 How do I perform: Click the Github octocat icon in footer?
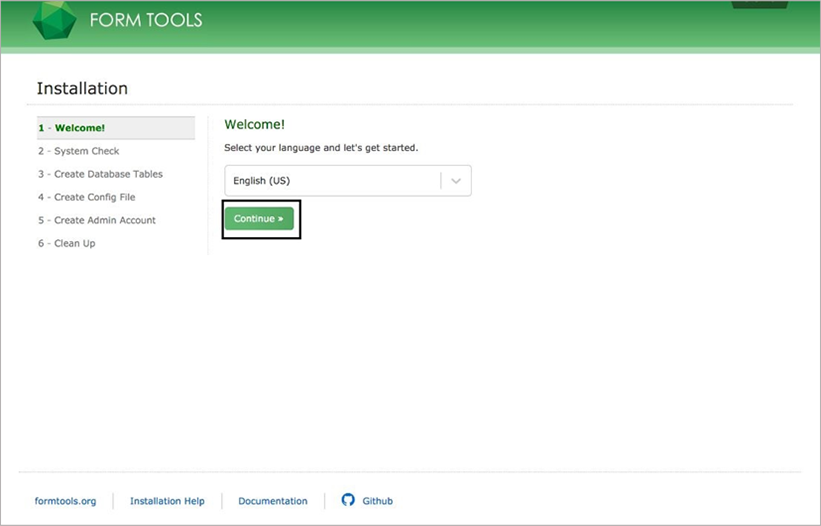point(348,500)
